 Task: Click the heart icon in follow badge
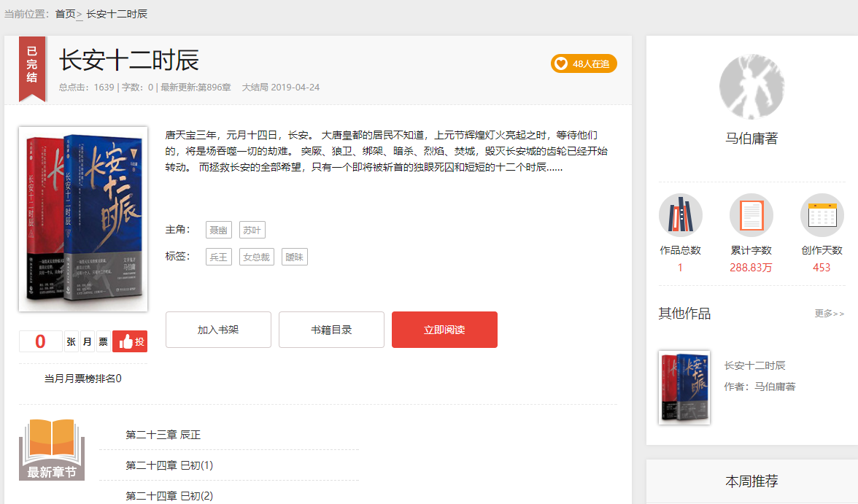(x=561, y=63)
